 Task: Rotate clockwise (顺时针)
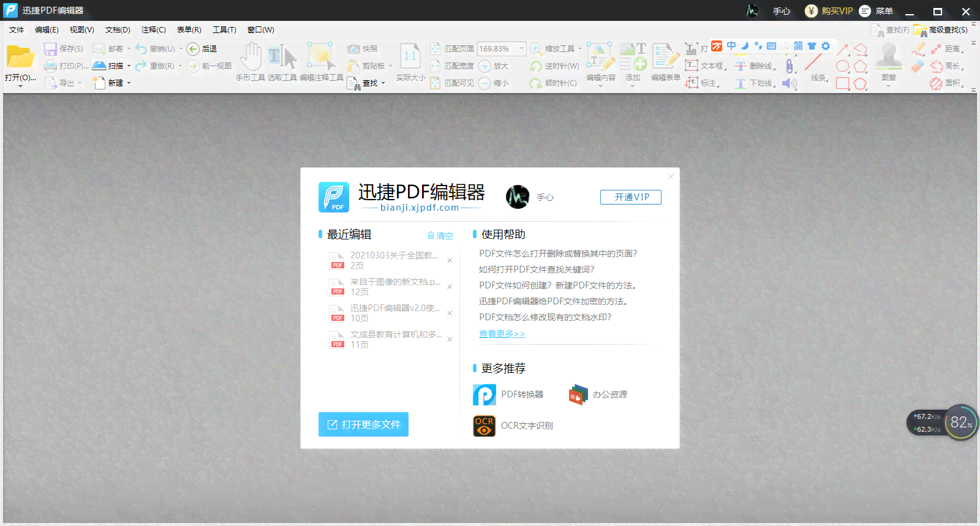pos(553,83)
